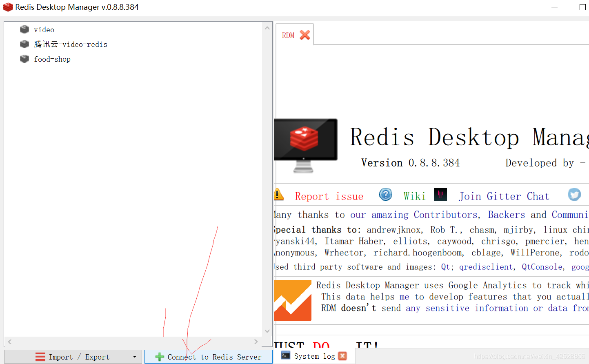Click the Redis cube icon in title bar

click(8, 7)
